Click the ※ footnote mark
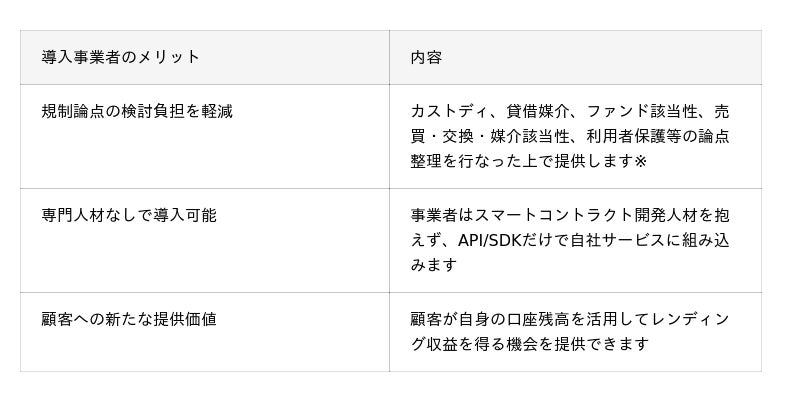 pyautogui.click(x=641, y=161)
